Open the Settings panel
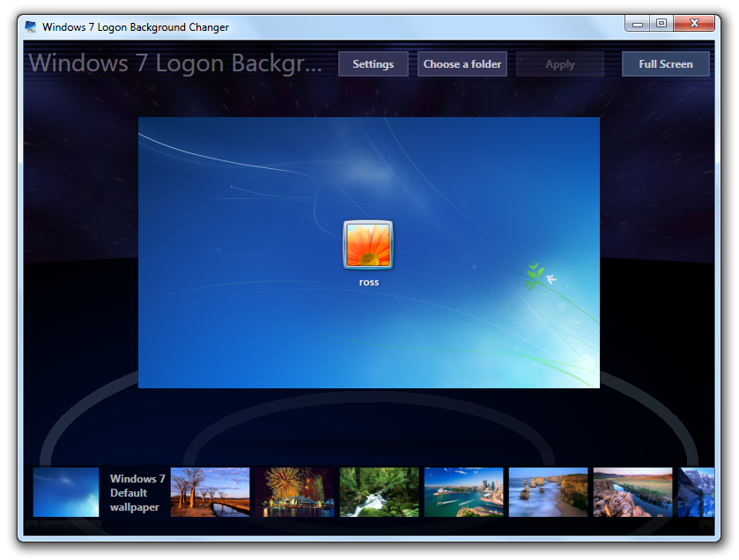Screen dimensions: 739x560 tap(373, 64)
